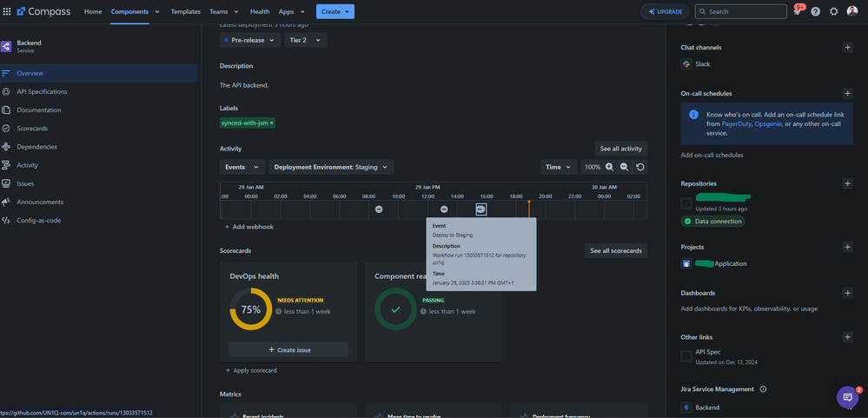
Task: Add a chat channel with plus icon
Action: point(847,48)
